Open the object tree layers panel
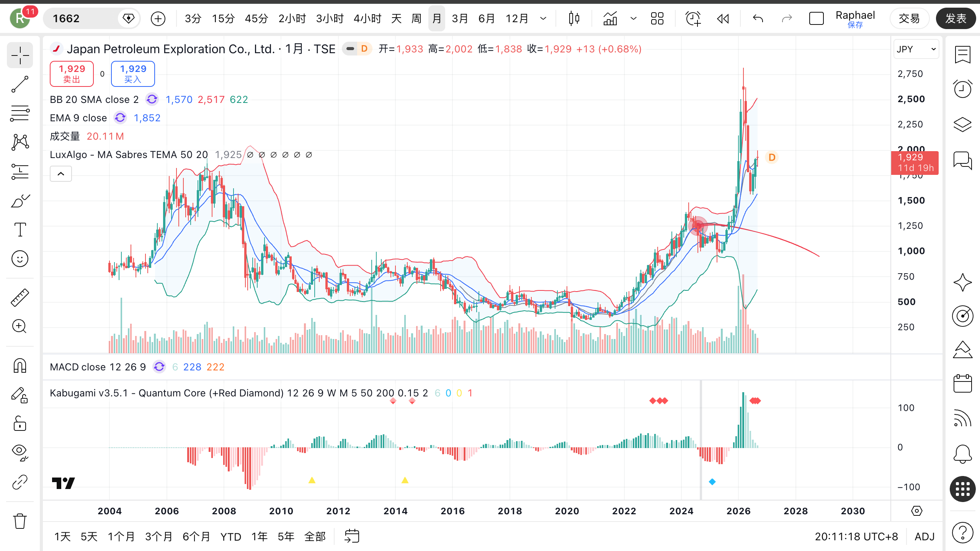Viewport: 980px width, 551px height. (962, 124)
